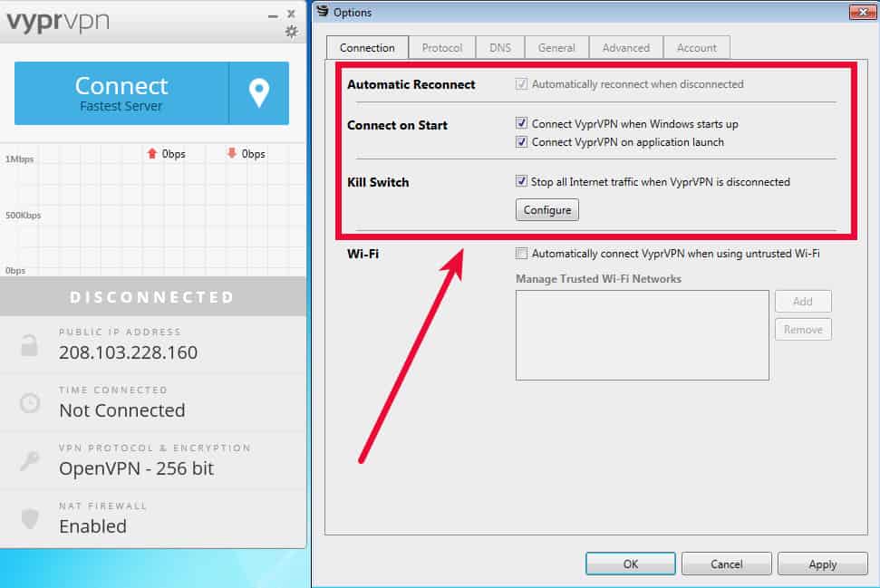Click the 500Kbps graph axis label
This screenshot has height=588, width=880.
pos(23,215)
